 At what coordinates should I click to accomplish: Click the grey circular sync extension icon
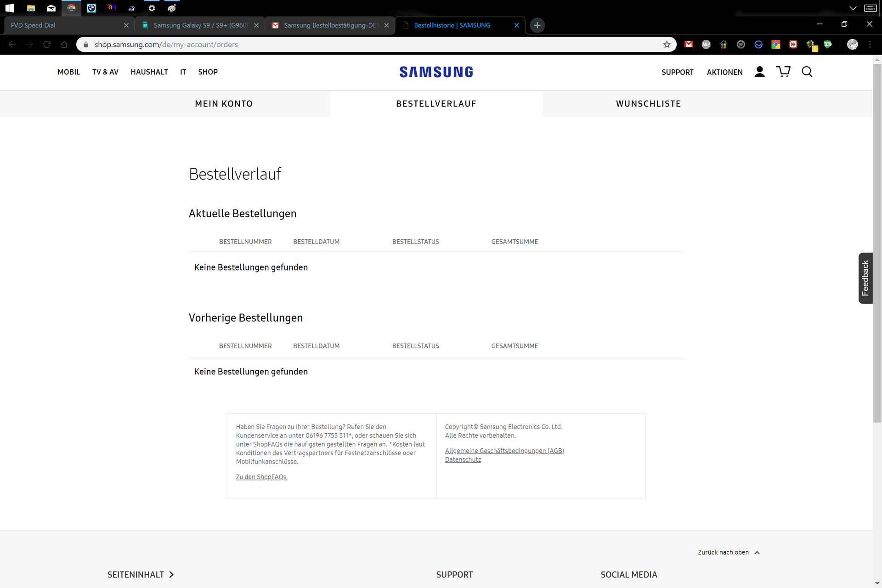click(741, 45)
